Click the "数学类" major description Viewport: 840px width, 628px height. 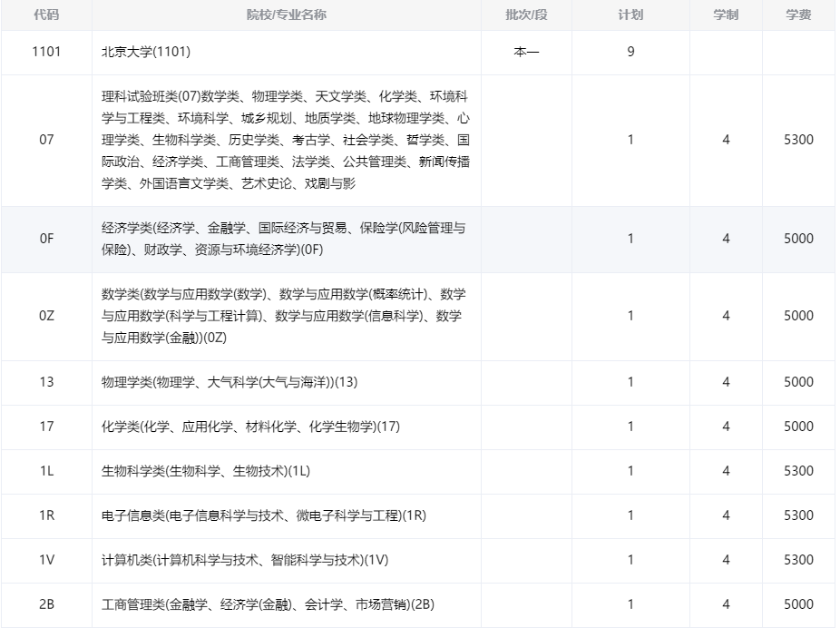(283, 316)
